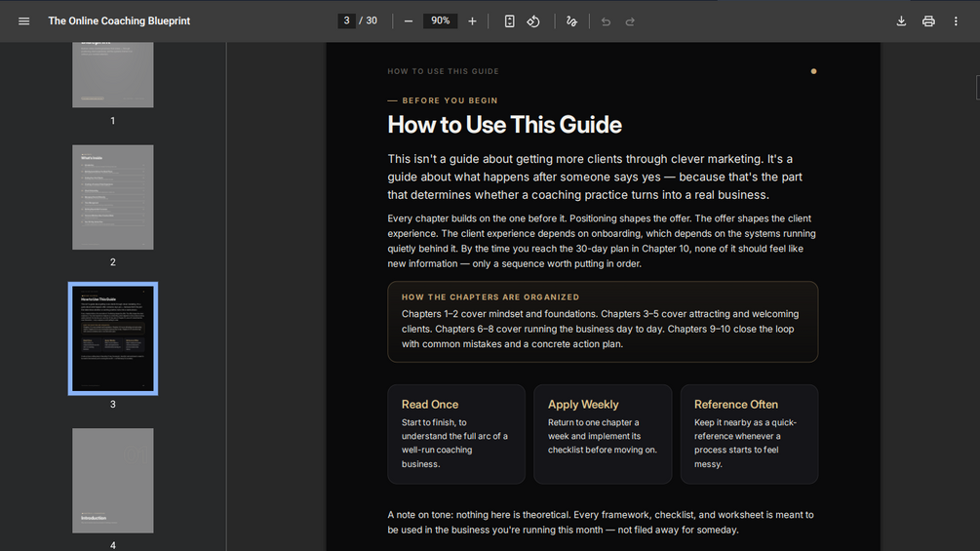Click the Read Once card title
980x551 pixels.
pyautogui.click(x=430, y=404)
